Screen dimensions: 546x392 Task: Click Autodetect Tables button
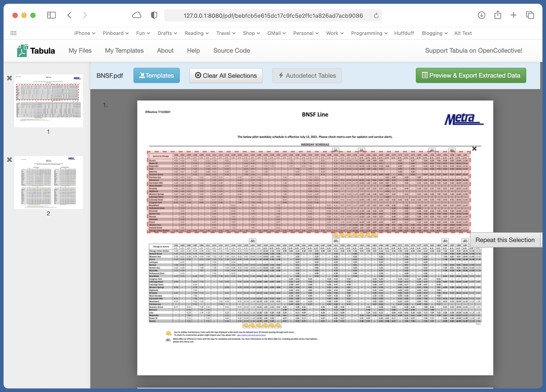tap(307, 76)
